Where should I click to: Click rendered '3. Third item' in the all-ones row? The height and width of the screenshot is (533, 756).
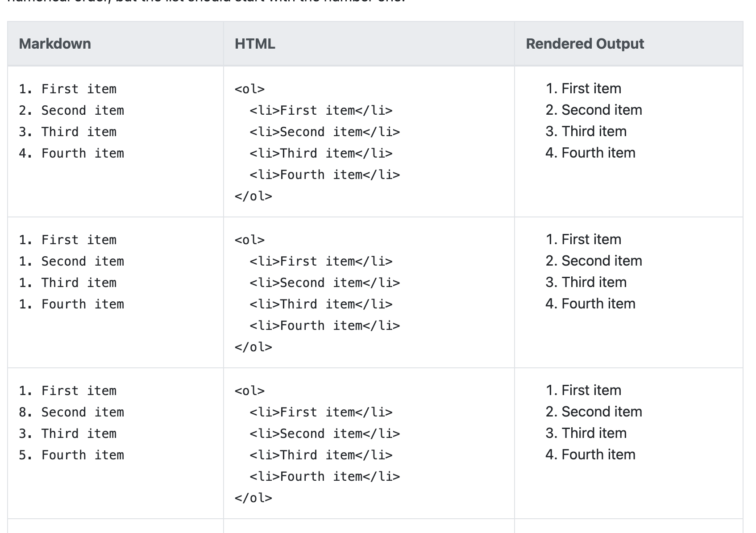[x=586, y=282]
